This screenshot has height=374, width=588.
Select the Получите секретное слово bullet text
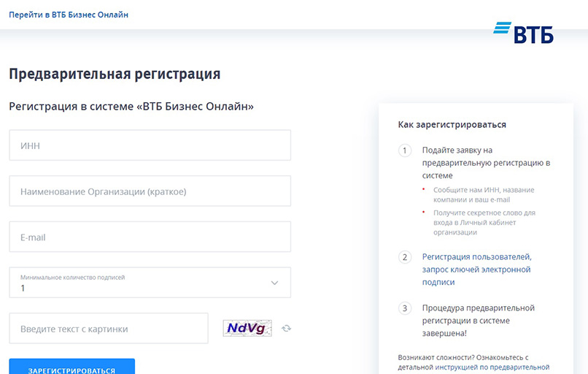pyautogui.click(x=484, y=222)
